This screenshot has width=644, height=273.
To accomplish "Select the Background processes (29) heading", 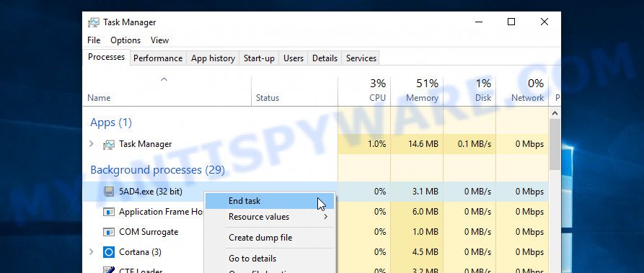I will coord(157,170).
